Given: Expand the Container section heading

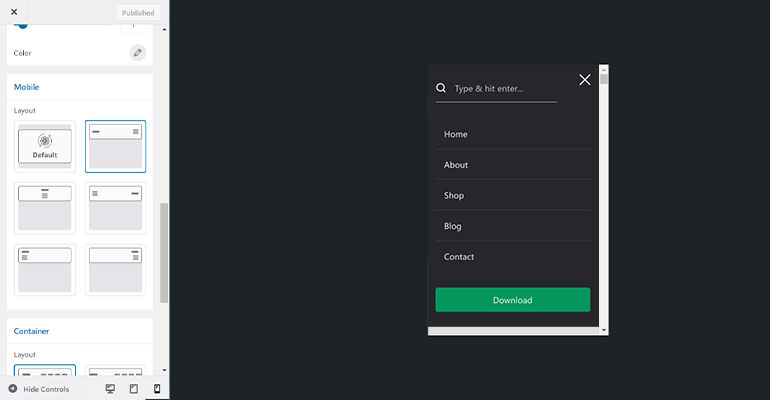Looking at the screenshot, I should tap(32, 331).
